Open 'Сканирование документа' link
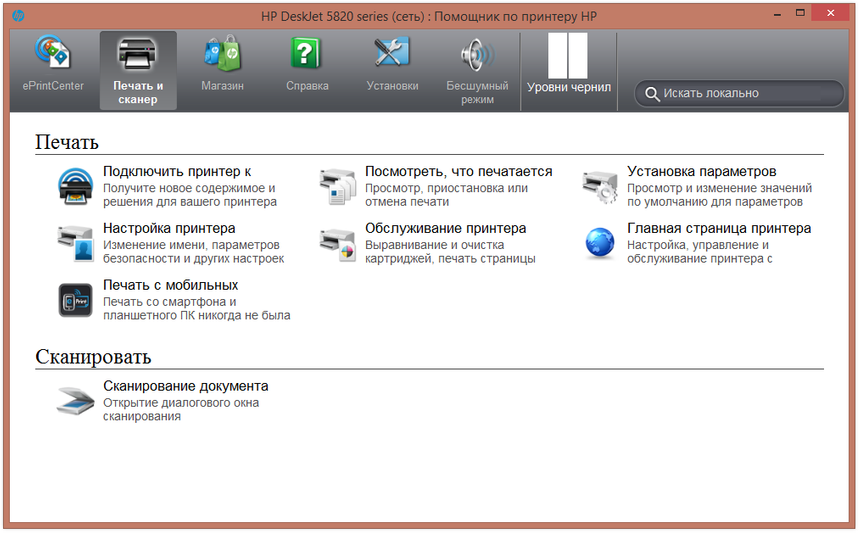 (185, 386)
